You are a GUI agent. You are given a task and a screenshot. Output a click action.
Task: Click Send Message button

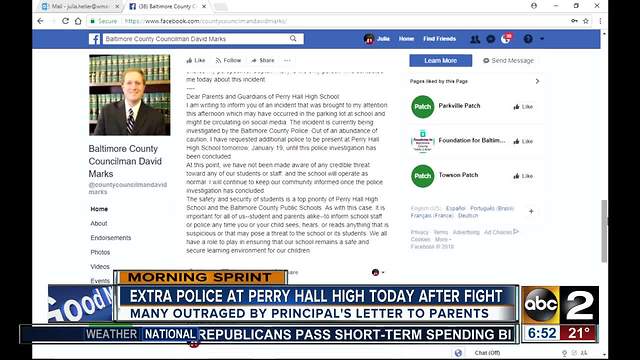(x=509, y=60)
